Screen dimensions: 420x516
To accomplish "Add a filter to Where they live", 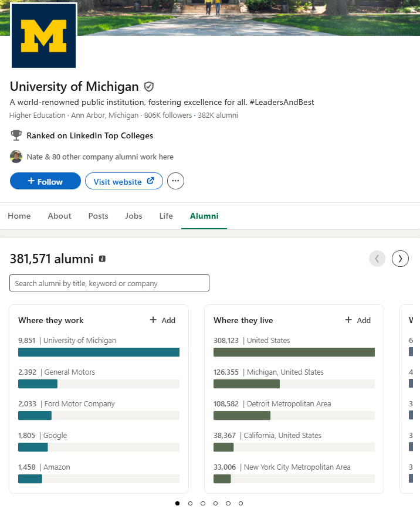I will click(358, 320).
